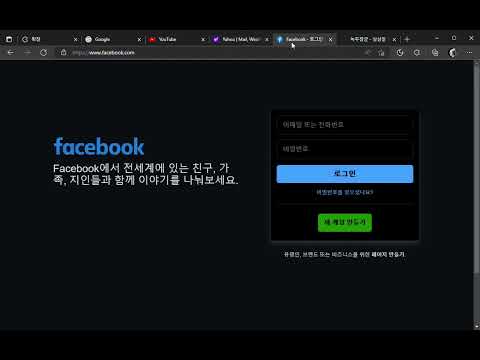Open browser settings and more menu

point(469,52)
